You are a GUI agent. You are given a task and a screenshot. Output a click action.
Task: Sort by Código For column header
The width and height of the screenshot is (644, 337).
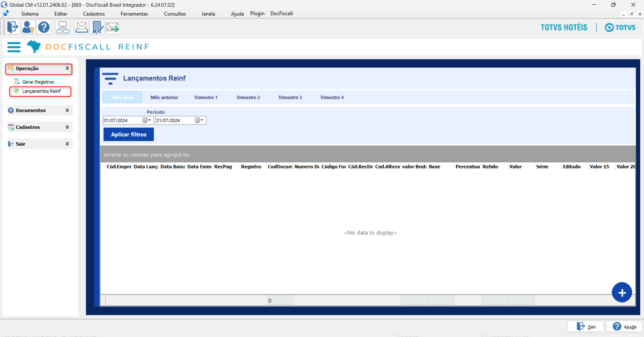tap(333, 166)
